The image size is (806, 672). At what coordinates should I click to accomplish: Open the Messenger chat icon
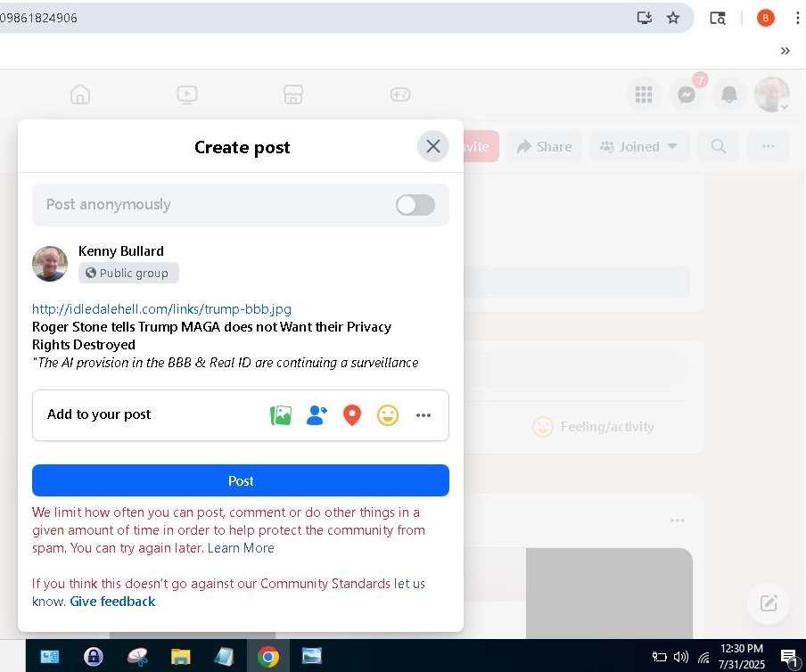click(x=687, y=94)
